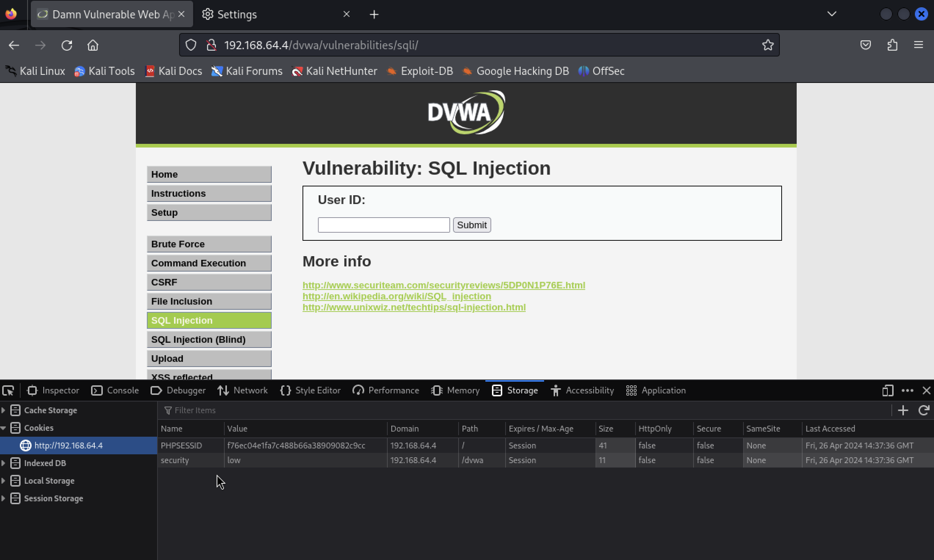The width and height of the screenshot is (934, 560).
Task: Click the DVWA logo
Action: [x=466, y=112]
